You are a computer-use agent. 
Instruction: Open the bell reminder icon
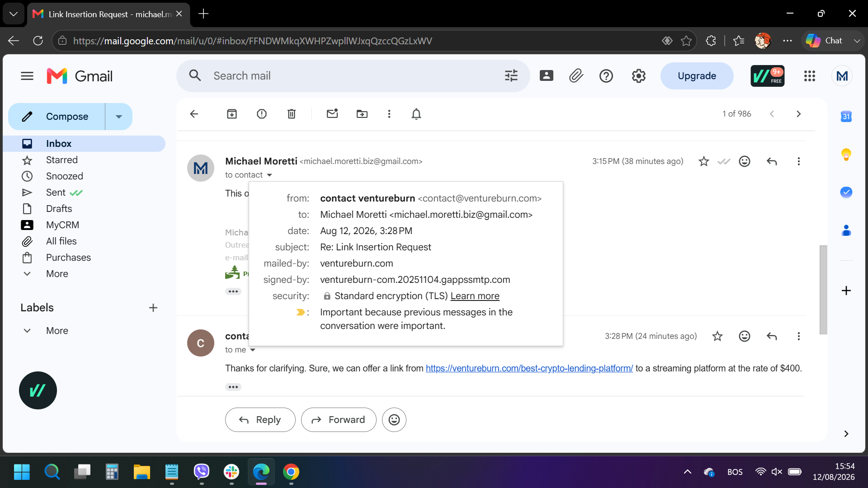coord(416,114)
